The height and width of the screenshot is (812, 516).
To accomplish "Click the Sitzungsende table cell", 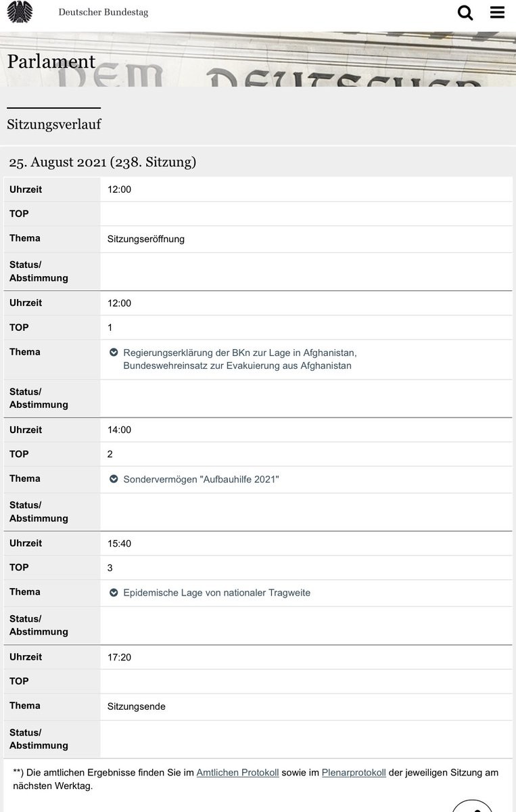I will (x=137, y=706).
